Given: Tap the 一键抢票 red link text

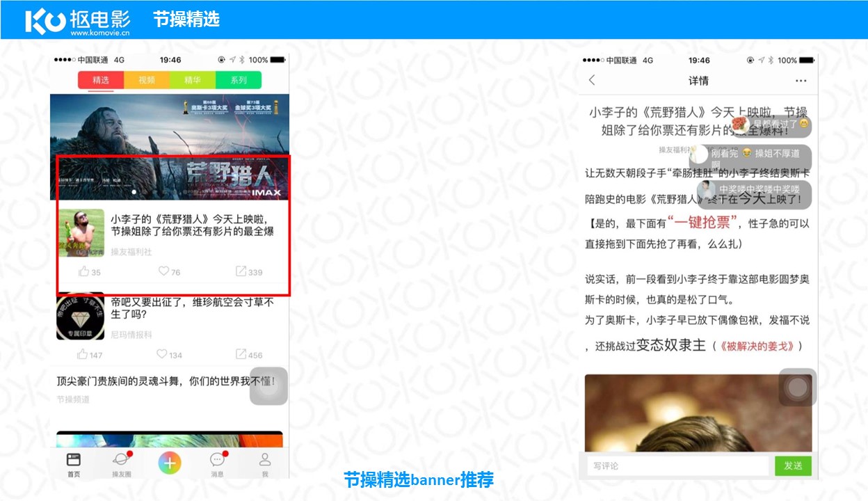Looking at the screenshot, I should [x=702, y=223].
